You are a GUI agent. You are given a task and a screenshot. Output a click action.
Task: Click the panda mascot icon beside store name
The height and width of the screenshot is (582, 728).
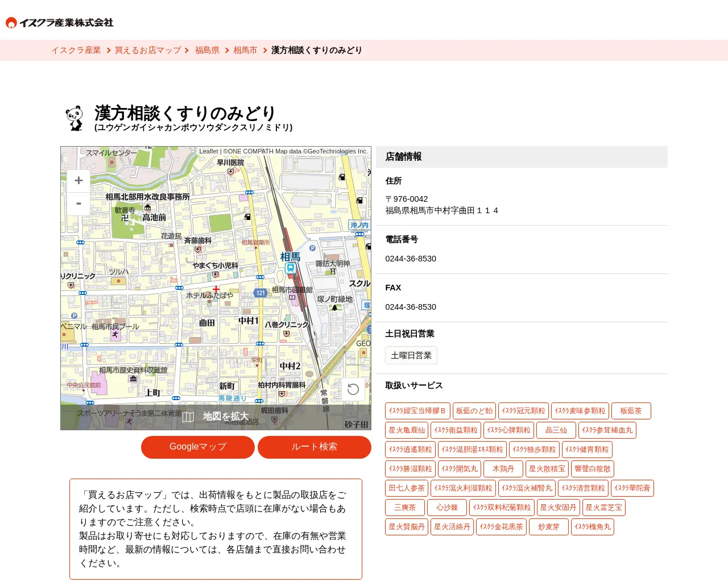[x=75, y=118]
